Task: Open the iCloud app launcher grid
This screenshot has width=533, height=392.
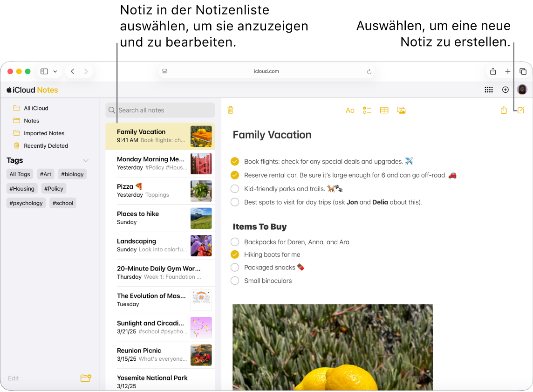Action: point(489,89)
